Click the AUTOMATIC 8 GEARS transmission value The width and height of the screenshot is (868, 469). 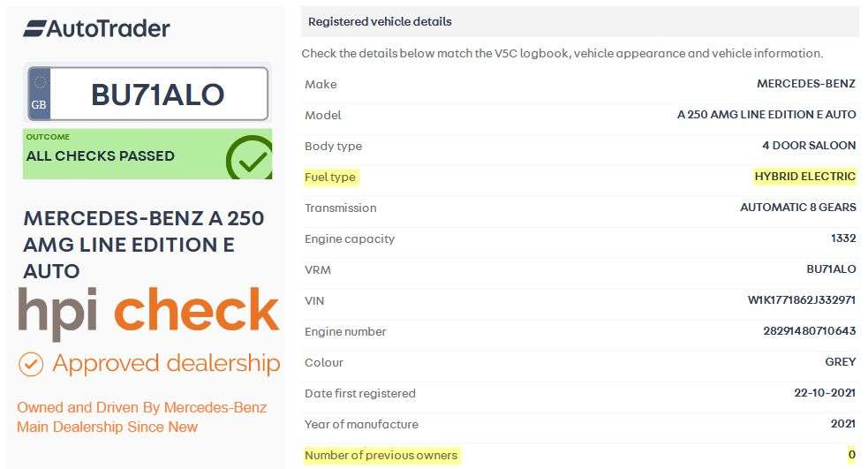[797, 208]
